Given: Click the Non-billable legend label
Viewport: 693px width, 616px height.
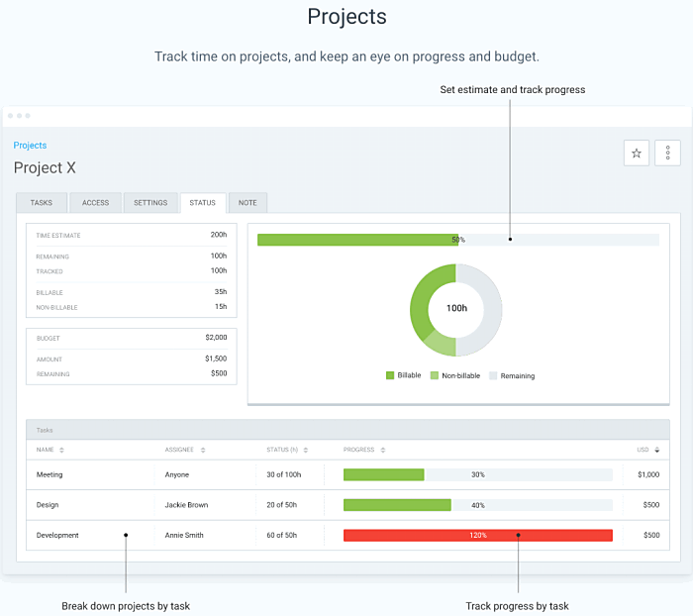Looking at the screenshot, I should coord(461,376).
